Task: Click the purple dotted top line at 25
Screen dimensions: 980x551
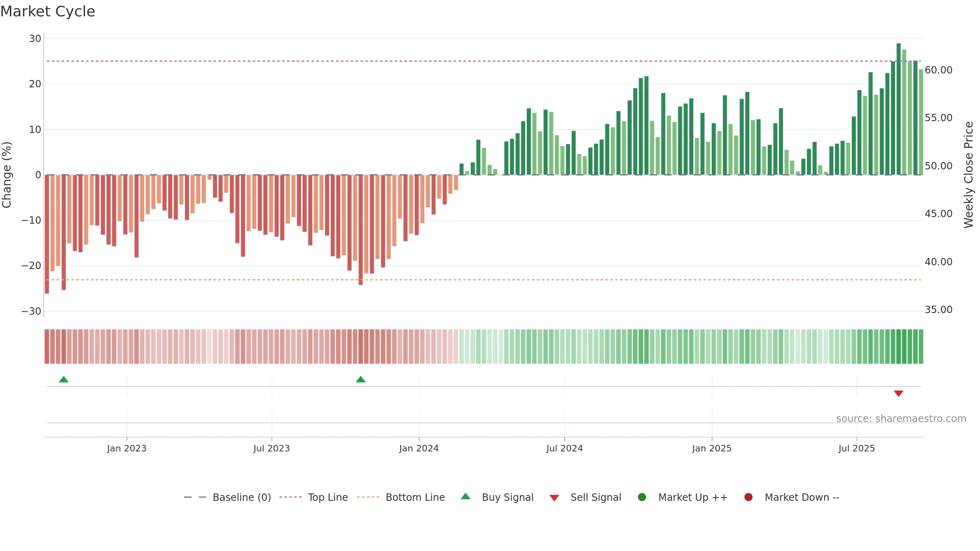Action: click(x=484, y=61)
